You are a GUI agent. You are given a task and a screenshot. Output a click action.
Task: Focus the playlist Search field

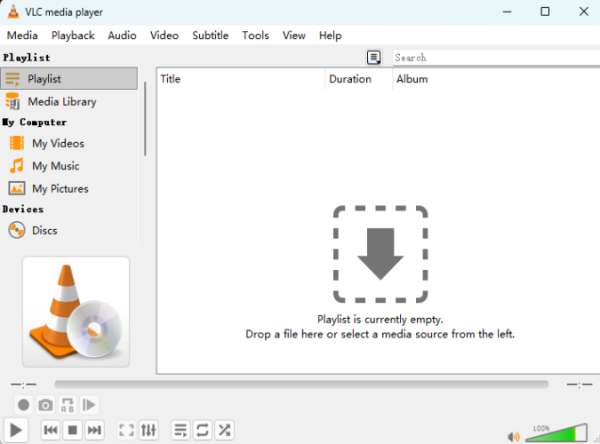click(x=496, y=58)
